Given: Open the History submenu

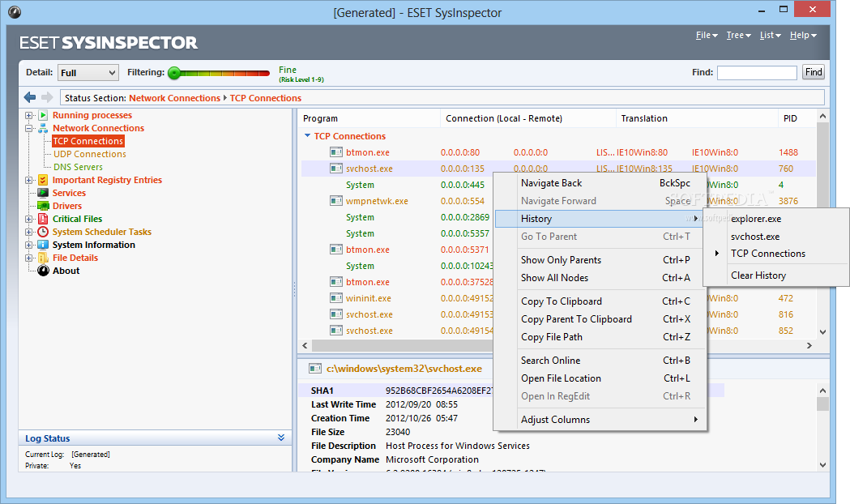Looking at the screenshot, I should point(600,219).
